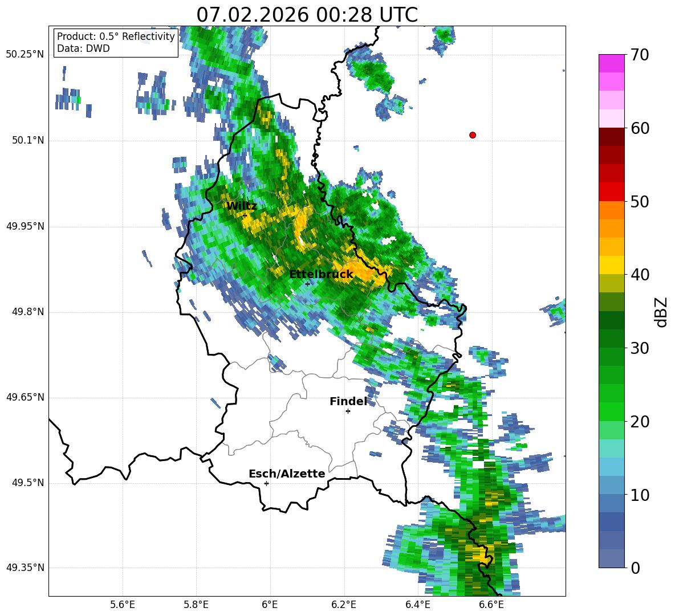
Task: Click the Wiltz location cross marker
Action: point(245,216)
